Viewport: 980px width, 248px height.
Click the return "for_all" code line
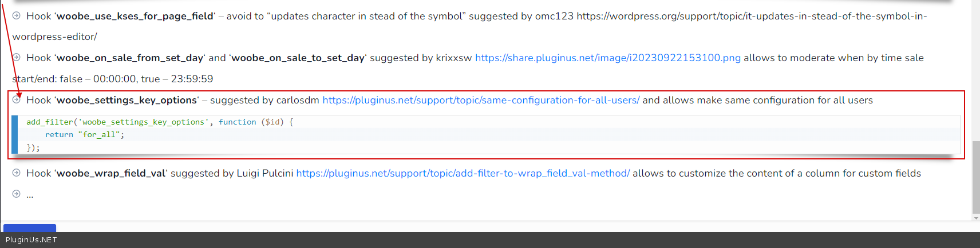tap(85, 134)
